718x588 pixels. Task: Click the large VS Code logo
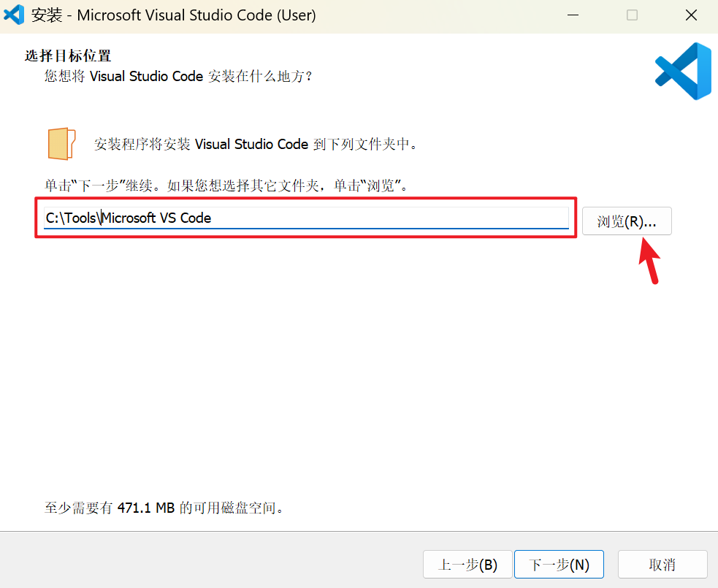[683, 71]
